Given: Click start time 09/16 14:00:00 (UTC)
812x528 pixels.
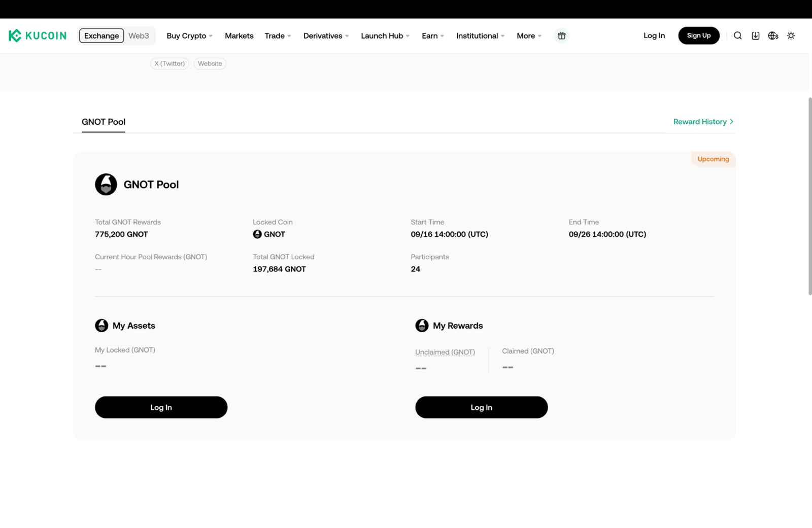Looking at the screenshot, I should point(449,234).
